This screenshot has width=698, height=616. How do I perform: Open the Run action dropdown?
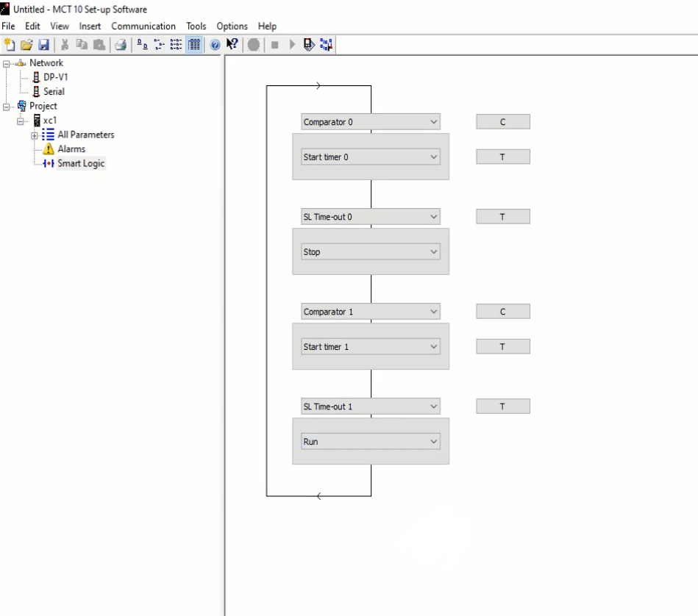tap(433, 442)
